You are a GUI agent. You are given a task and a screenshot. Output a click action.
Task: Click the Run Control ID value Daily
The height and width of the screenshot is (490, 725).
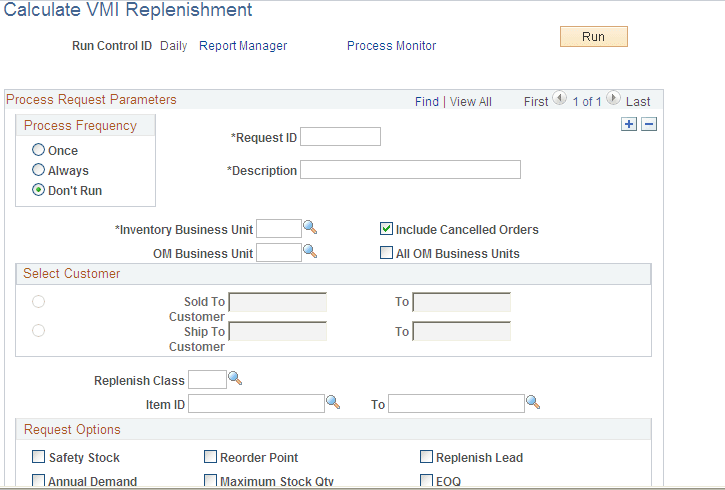[173, 46]
